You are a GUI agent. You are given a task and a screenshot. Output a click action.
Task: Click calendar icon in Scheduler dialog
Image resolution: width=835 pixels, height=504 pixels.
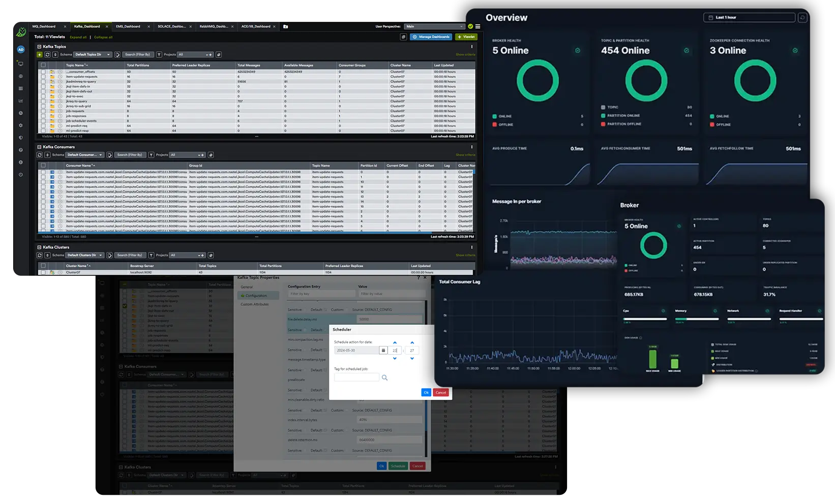(383, 350)
